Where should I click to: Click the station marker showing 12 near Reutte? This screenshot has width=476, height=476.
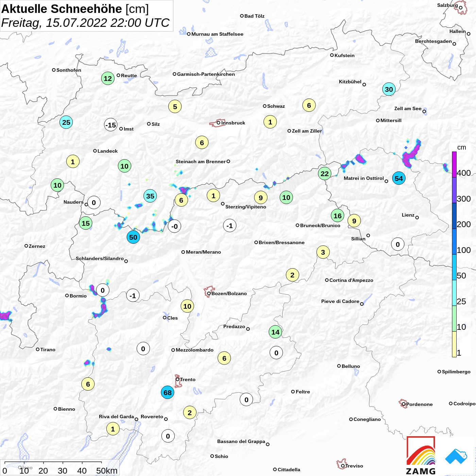(108, 79)
